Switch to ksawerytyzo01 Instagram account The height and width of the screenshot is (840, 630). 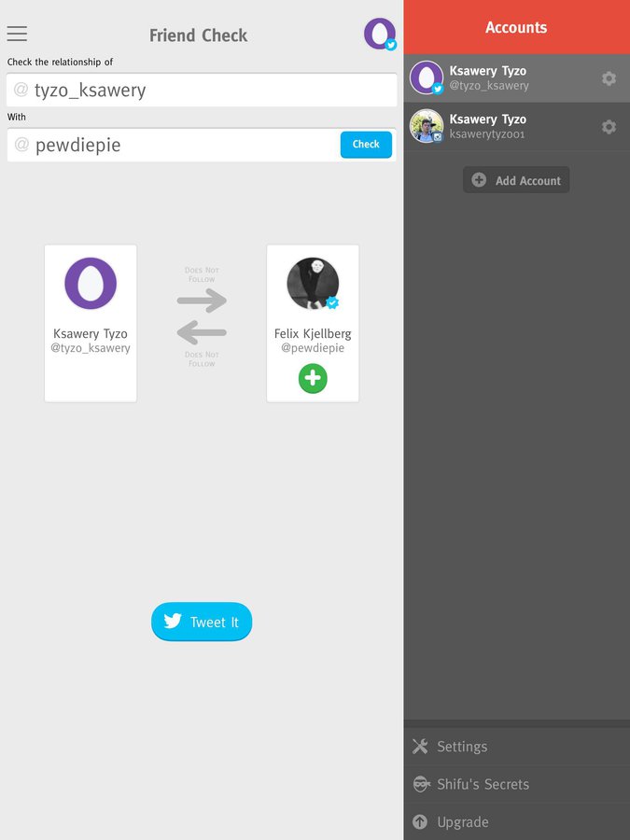(x=516, y=126)
